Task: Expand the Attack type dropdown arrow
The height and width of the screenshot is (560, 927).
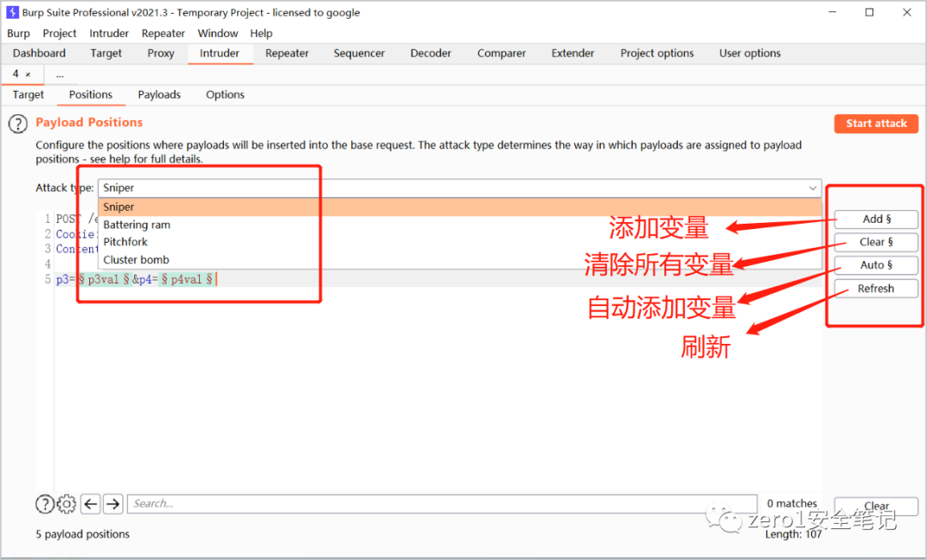Action: (x=813, y=188)
